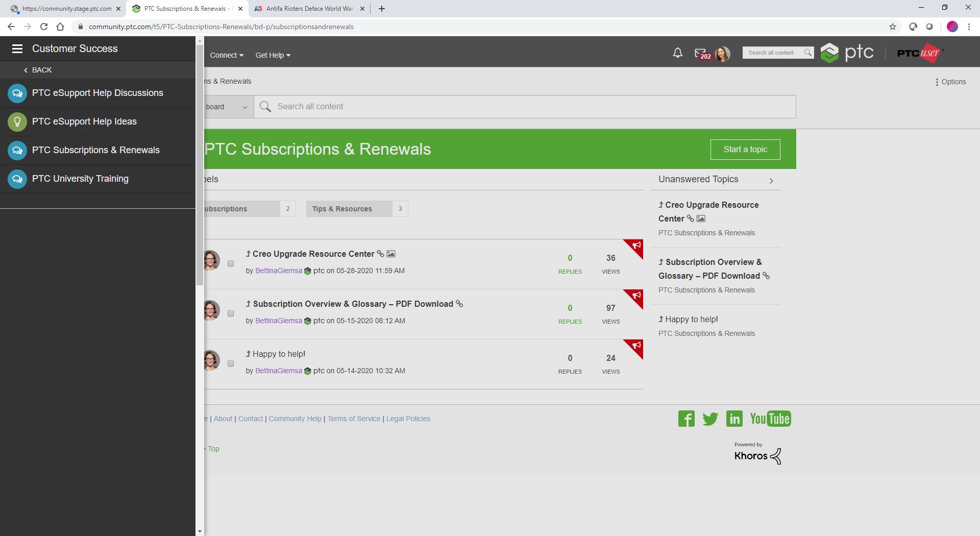Open the LinkedIn social icon

coord(734,418)
